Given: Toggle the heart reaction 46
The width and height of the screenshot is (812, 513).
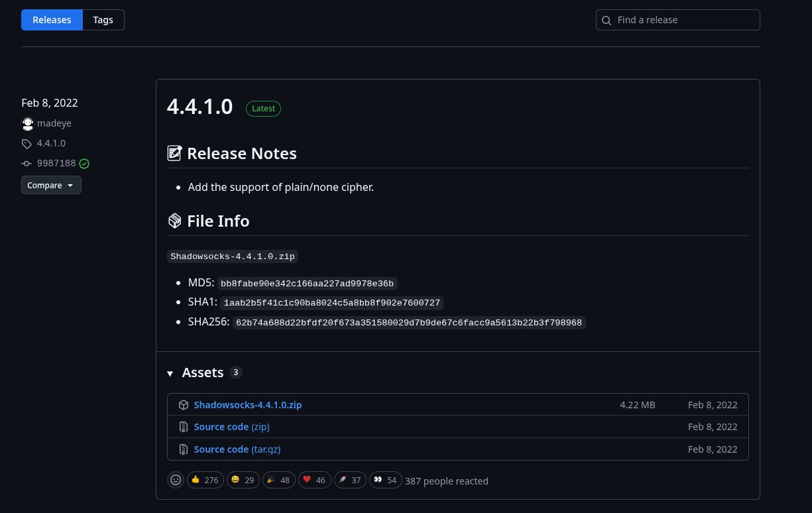Looking at the screenshot, I should coord(314,480).
